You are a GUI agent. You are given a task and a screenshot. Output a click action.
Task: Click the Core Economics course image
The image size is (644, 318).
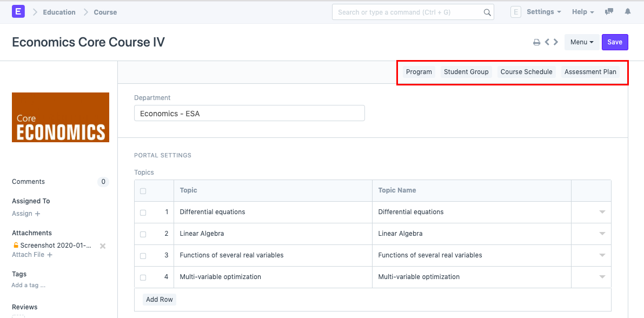61,117
